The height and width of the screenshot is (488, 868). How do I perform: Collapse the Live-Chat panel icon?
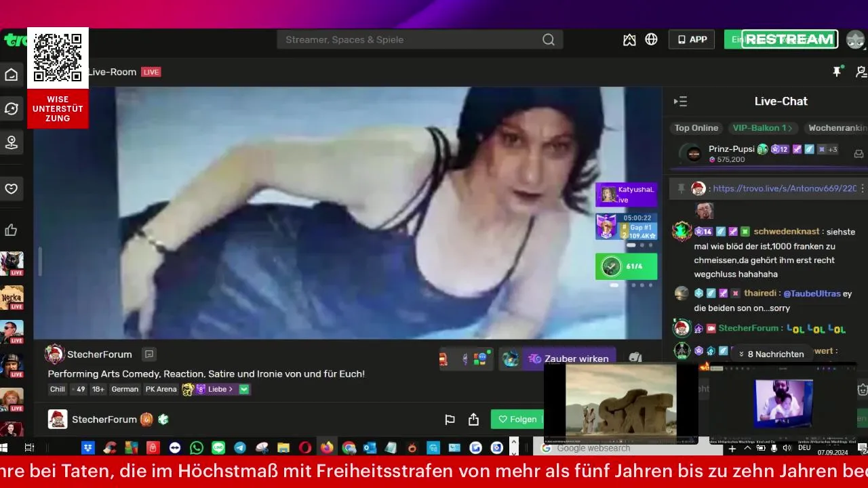click(680, 102)
